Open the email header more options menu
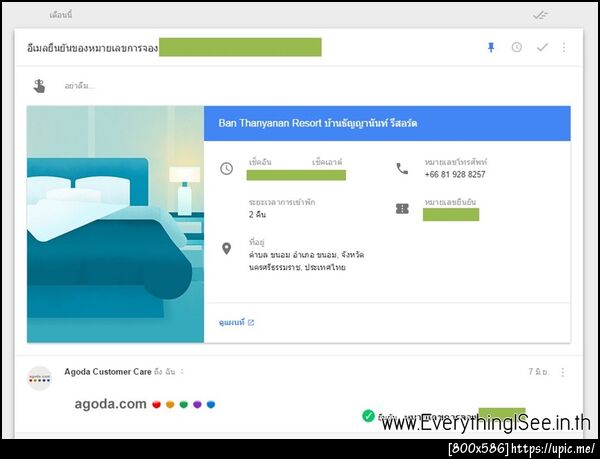This screenshot has height=459, width=600. pyautogui.click(x=564, y=47)
